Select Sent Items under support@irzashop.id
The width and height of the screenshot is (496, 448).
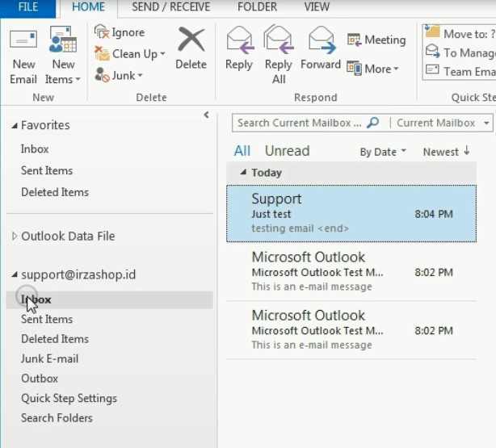47,320
